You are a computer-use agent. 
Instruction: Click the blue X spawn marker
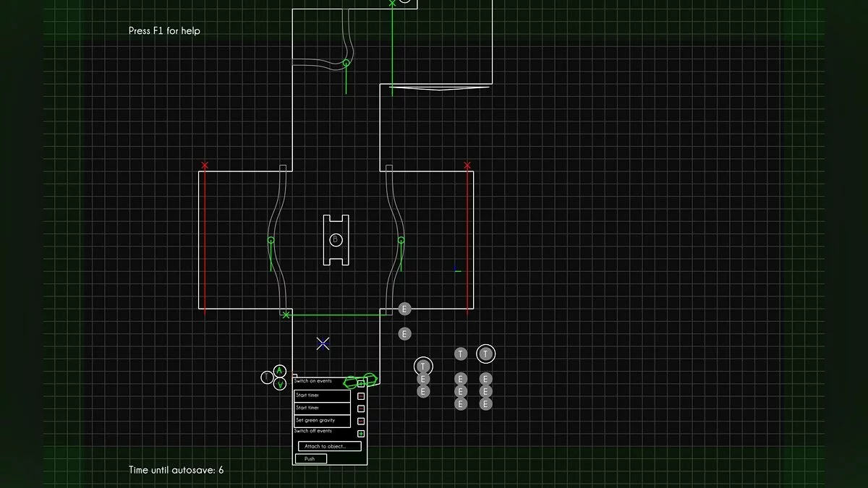click(x=323, y=343)
